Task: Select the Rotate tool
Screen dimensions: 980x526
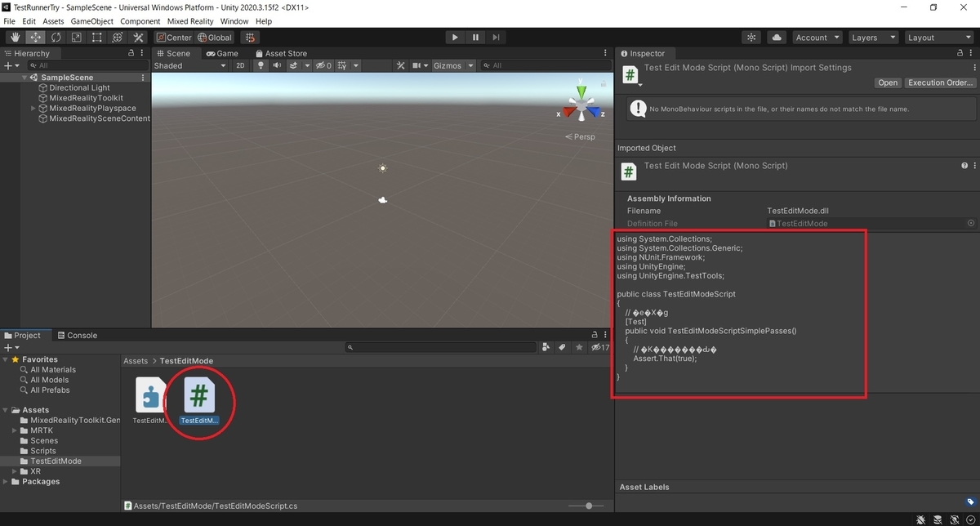Action: coord(56,37)
